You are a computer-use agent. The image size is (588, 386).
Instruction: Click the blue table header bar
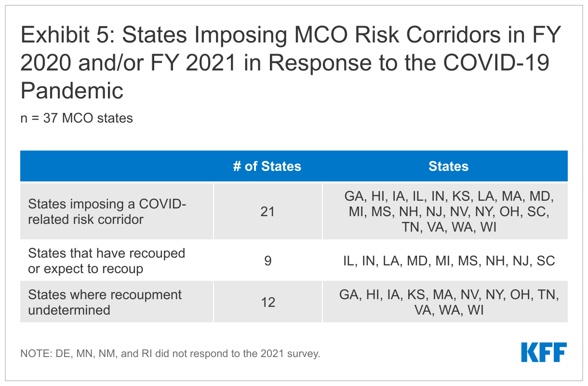[294, 166]
